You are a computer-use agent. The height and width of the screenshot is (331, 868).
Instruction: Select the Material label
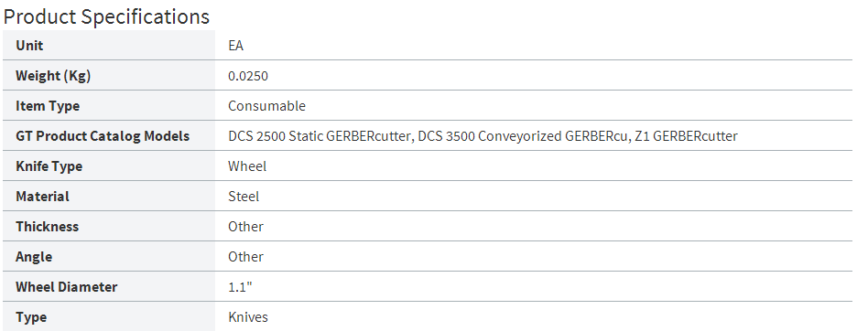click(x=43, y=197)
